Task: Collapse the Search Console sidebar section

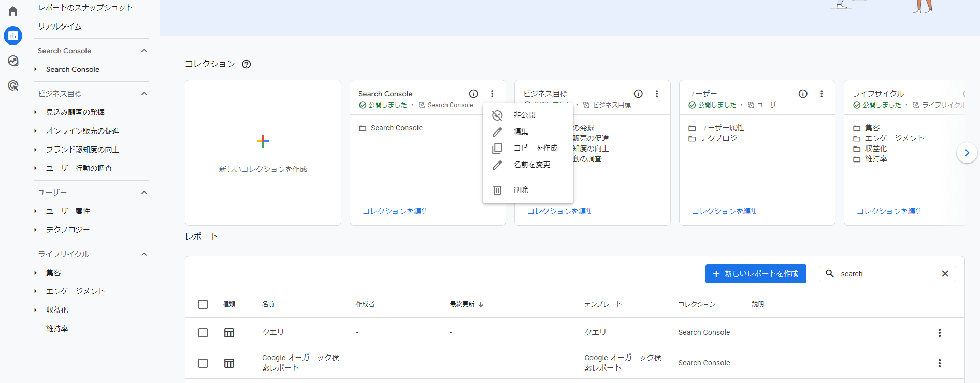Action: (x=144, y=51)
